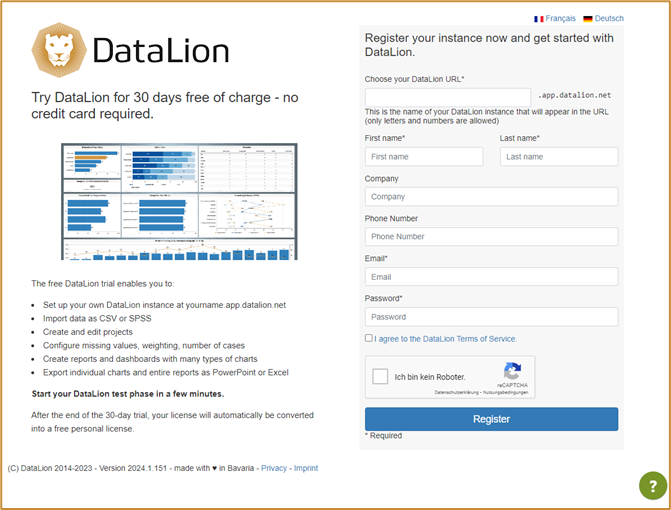The height and width of the screenshot is (510, 671).
Task: Switch language to Deutsch
Action: [609, 18]
